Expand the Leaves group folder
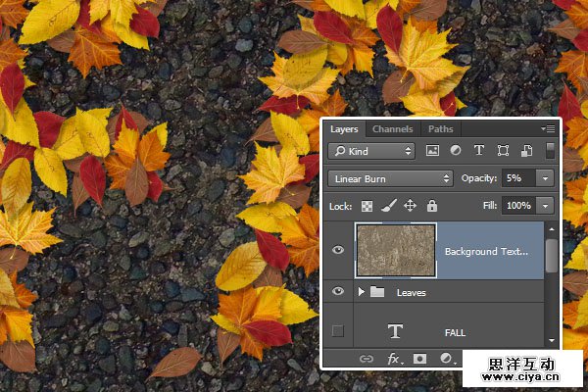The width and height of the screenshot is (588, 392). pos(362,292)
